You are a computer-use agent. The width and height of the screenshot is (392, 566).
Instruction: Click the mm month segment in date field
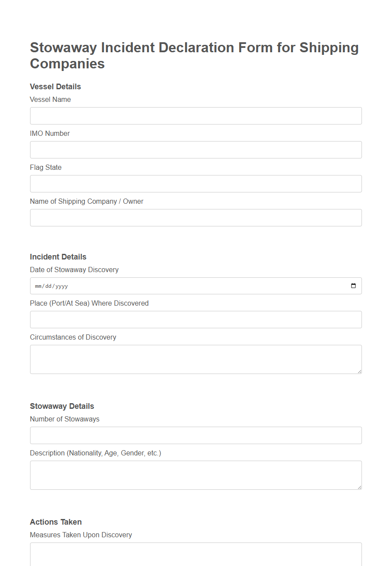(x=38, y=286)
